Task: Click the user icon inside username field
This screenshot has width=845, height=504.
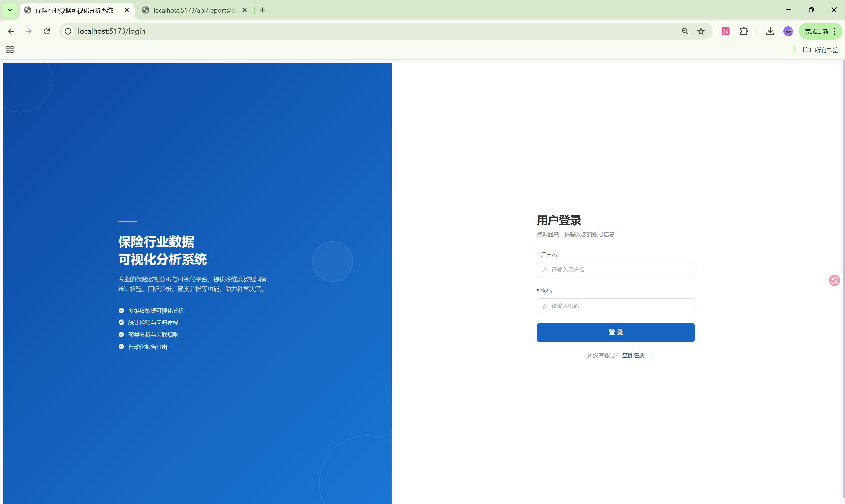Action: click(545, 270)
